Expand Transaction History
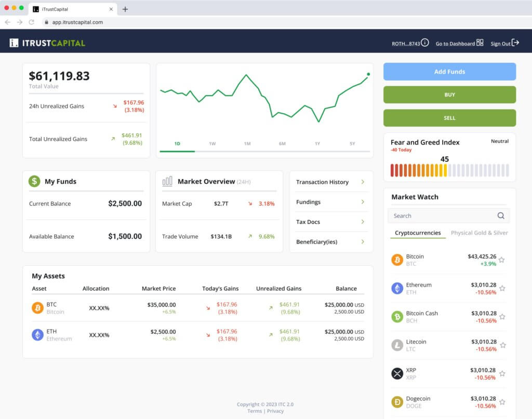 pyautogui.click(x=331, y=182)
